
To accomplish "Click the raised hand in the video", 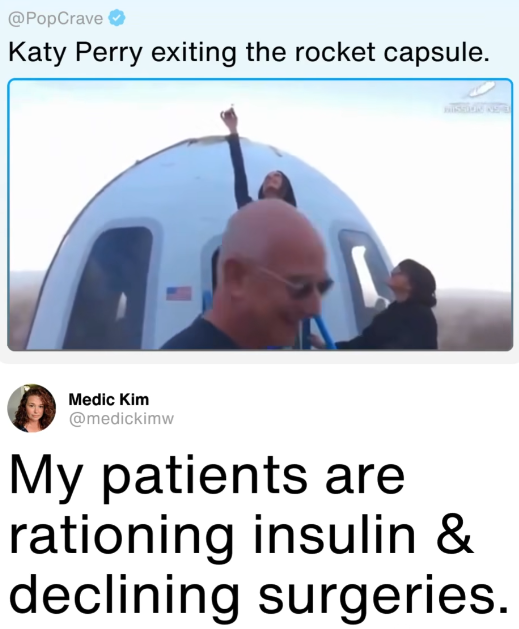I will pos(229,118).
